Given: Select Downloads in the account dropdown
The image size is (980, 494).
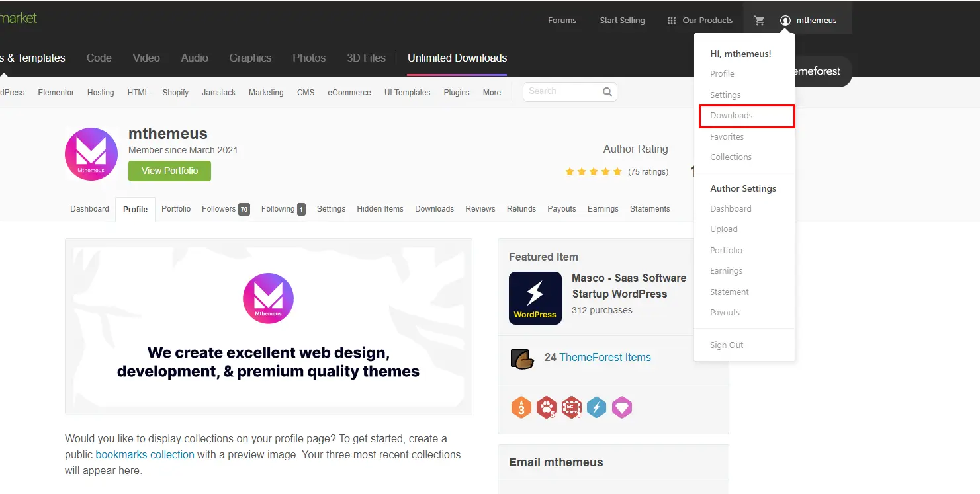Looking at the screenshot, I should pos(731,116).
